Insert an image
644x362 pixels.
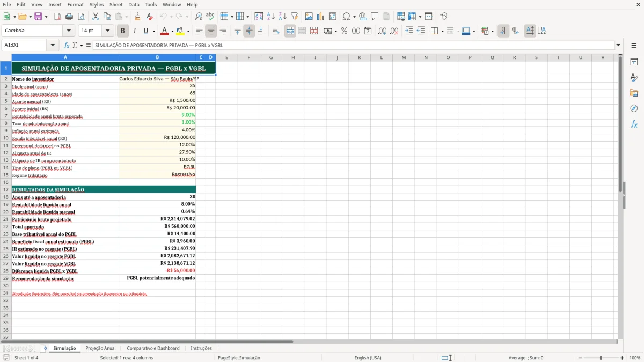309,17
